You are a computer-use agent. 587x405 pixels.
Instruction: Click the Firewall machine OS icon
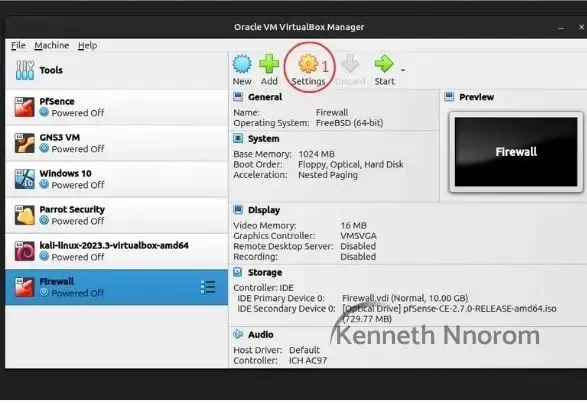25,287
